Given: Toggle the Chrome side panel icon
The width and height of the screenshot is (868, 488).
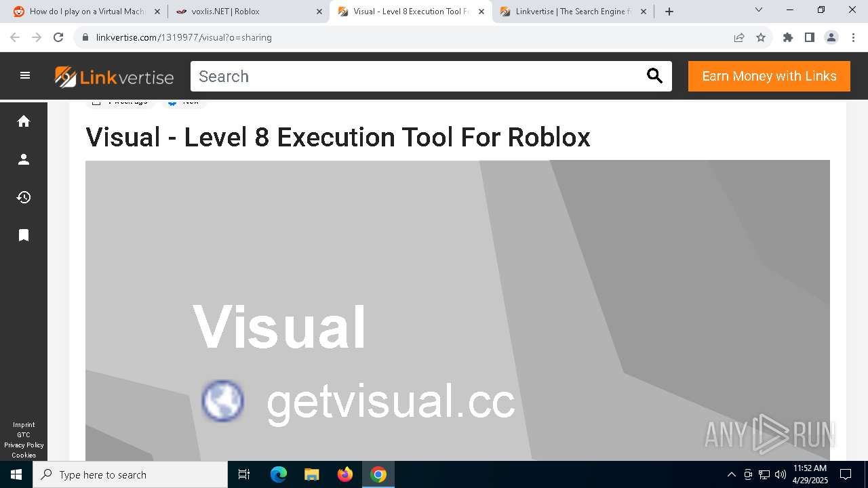Looking at the screenshot, I should pyautogui.click(x=810, y=37).
